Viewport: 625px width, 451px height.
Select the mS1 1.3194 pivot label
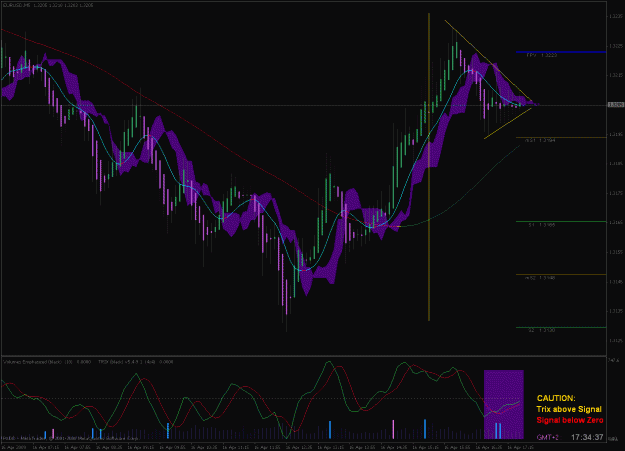540,140
